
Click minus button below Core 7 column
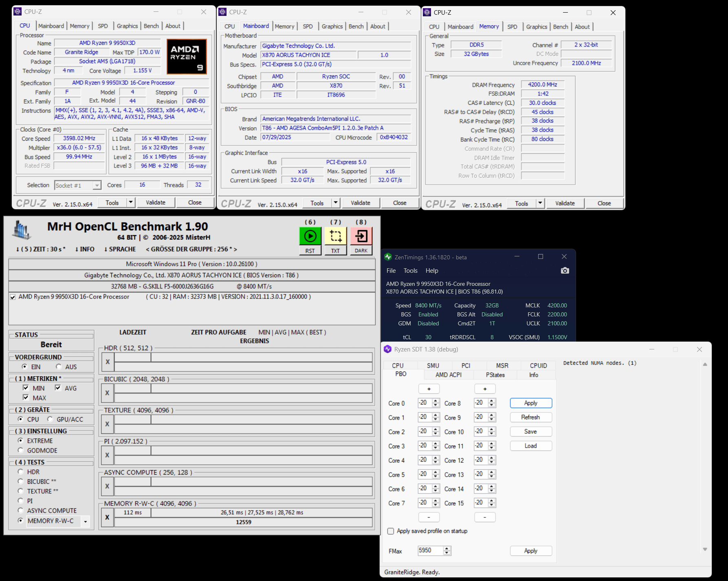[429, 517]
